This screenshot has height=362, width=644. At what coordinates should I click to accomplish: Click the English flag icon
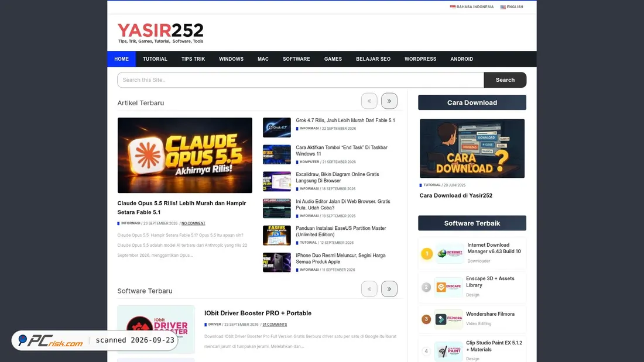[503, 7]
